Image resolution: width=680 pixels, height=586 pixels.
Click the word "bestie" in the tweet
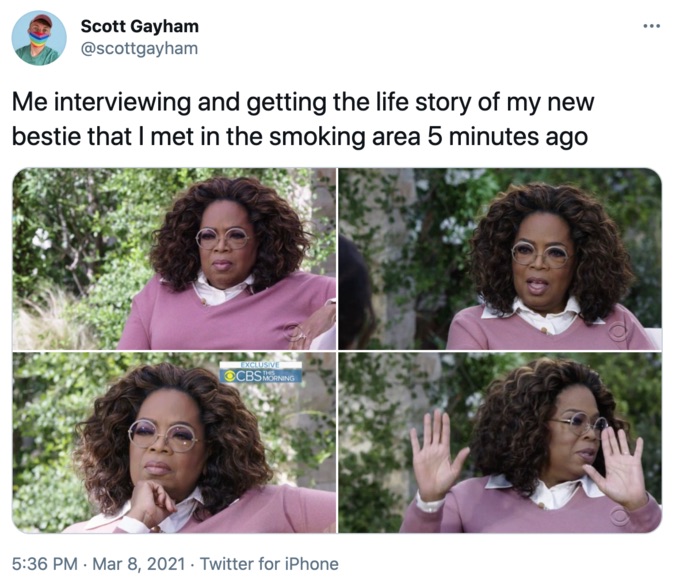click(x=46, y=136)
